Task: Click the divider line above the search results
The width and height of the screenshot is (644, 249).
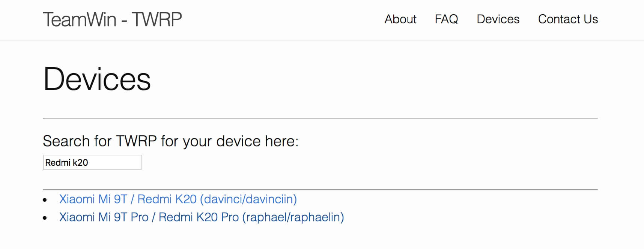Action: pos(320,189)
